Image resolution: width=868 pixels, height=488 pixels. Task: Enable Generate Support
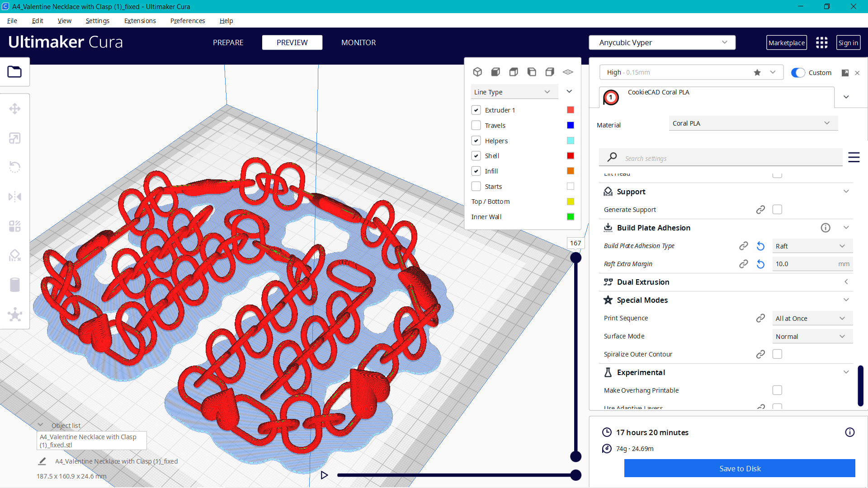coord(778,209)
